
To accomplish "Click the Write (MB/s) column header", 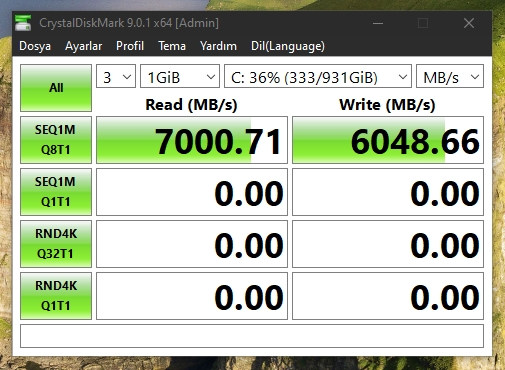I will pyautogui.click(x=387, y=105).
